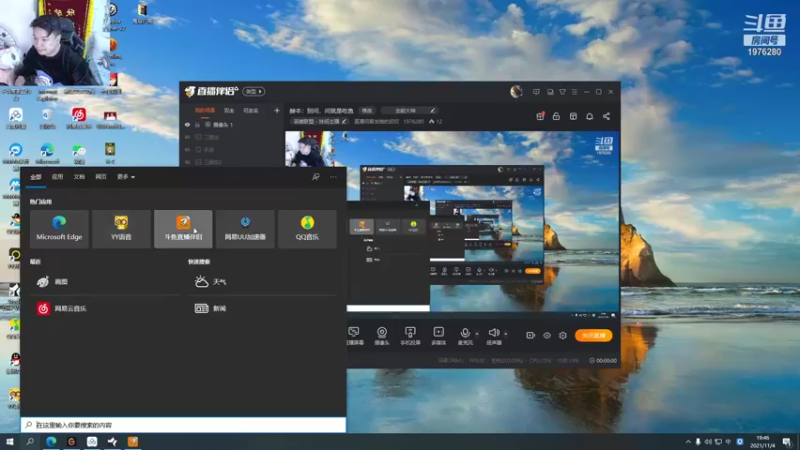Click the Windows Start button

[x=10, y=441]
